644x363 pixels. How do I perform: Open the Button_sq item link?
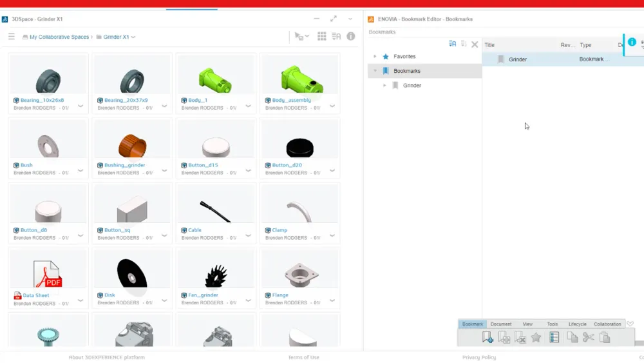pos(117,230)
